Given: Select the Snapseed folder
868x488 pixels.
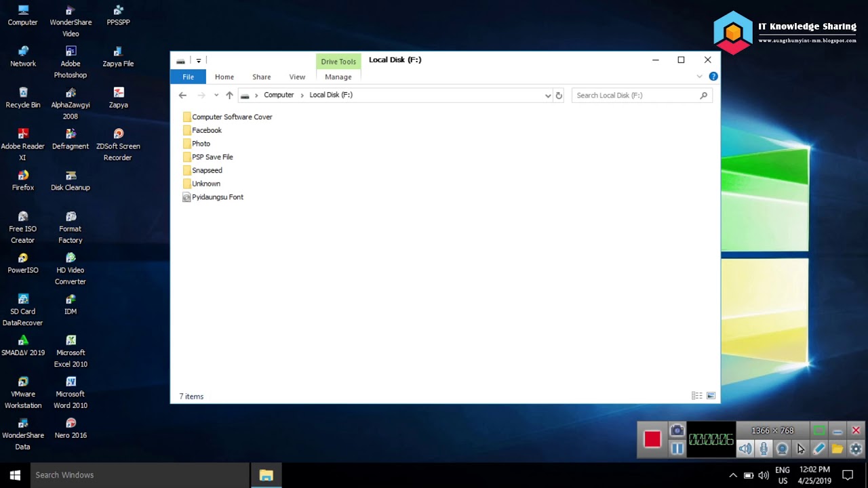Looking at the screenshot, I should coord(202,170).
